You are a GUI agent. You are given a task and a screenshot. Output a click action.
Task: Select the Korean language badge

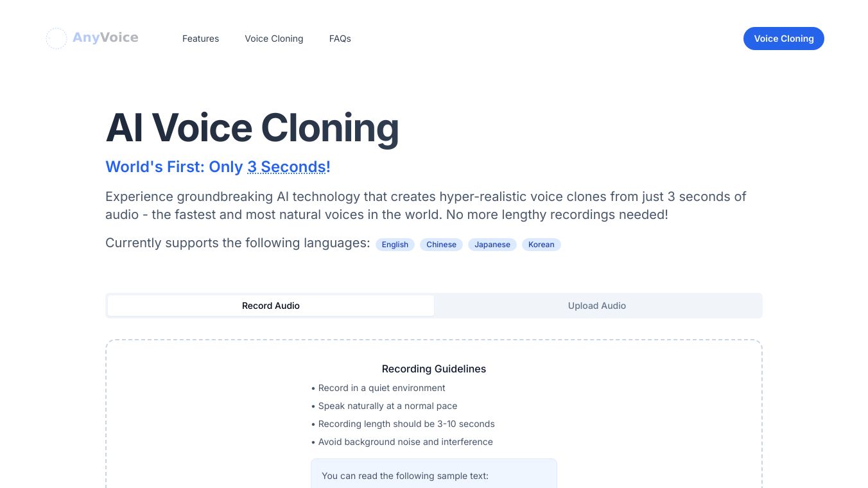[541, 245]
